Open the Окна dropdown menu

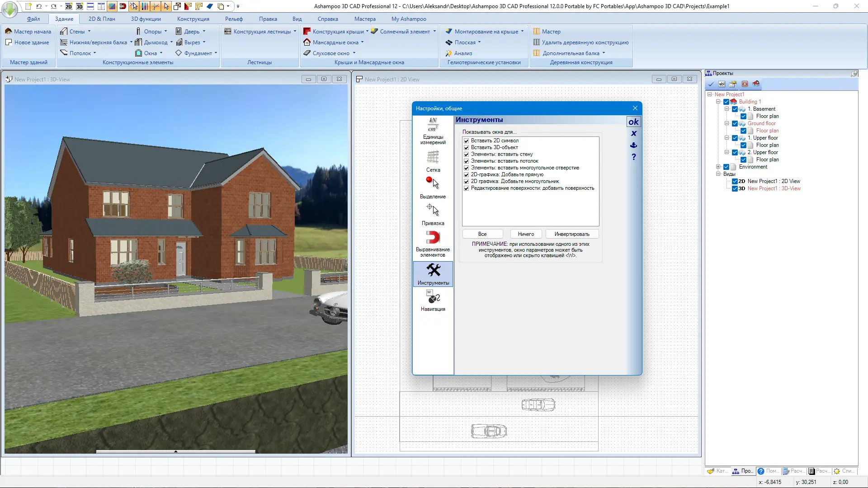(161, 53)
